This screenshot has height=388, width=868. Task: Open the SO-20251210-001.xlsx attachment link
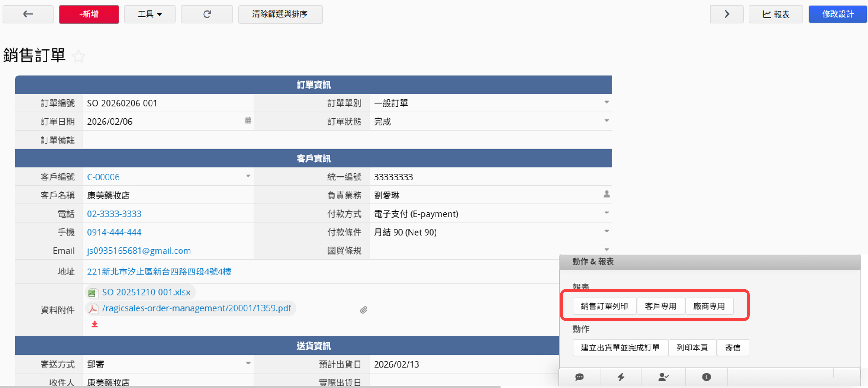(146, 293)
